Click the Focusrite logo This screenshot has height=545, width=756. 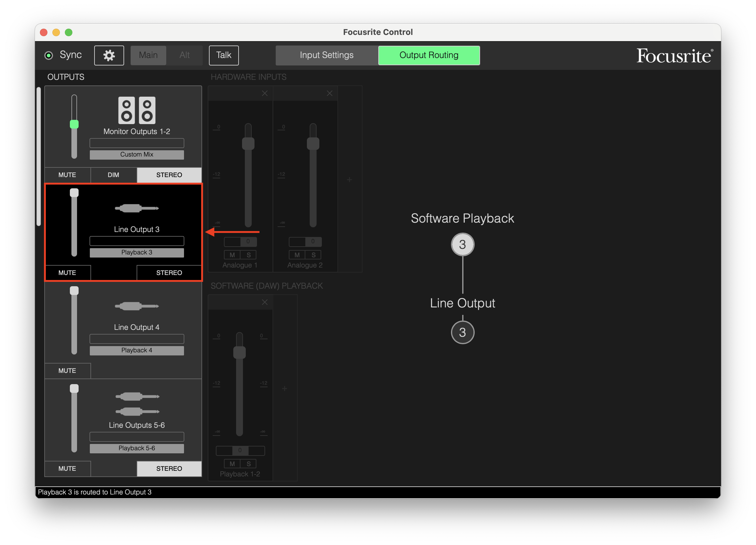(x=675, y=56)
